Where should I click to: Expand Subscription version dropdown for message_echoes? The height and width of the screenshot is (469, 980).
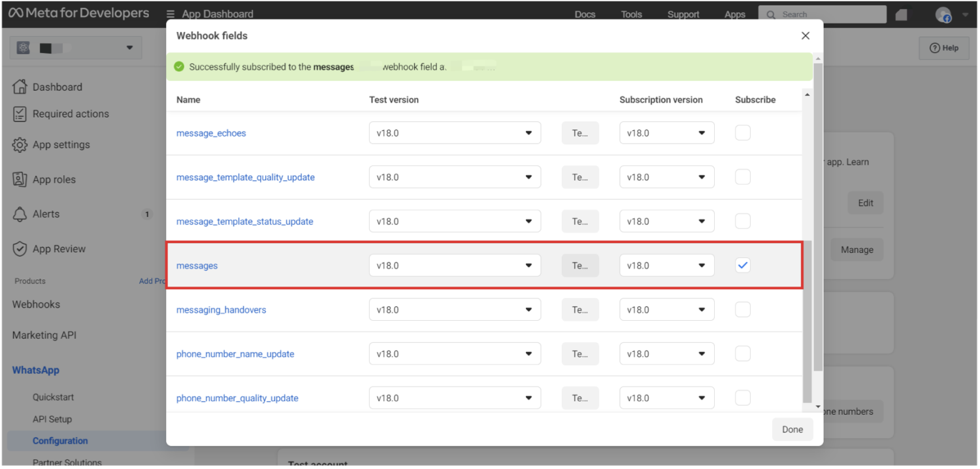click(666, 133)
